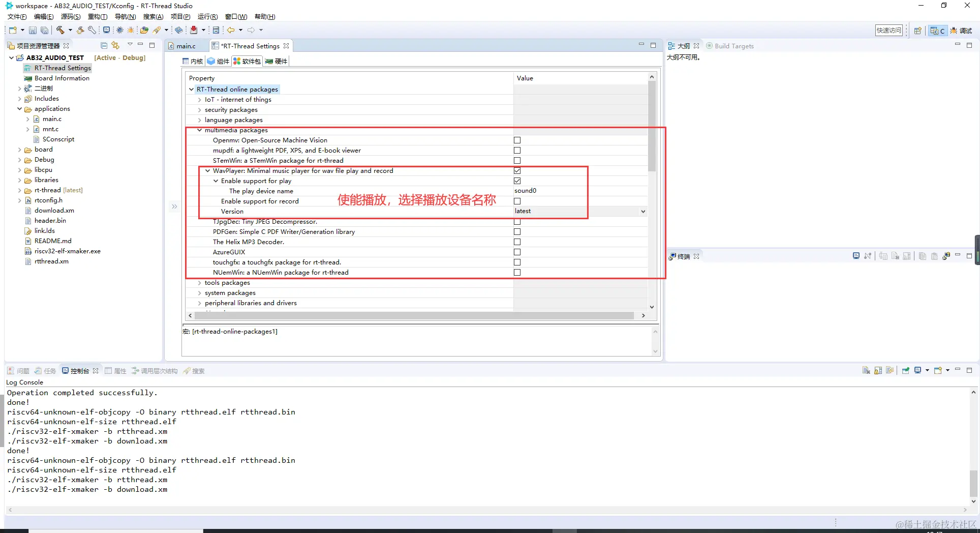This screenshot has height=533, width=980.
Task: Enable Openmv: Open-Source Machine Vision package
Action: [517, 140]
